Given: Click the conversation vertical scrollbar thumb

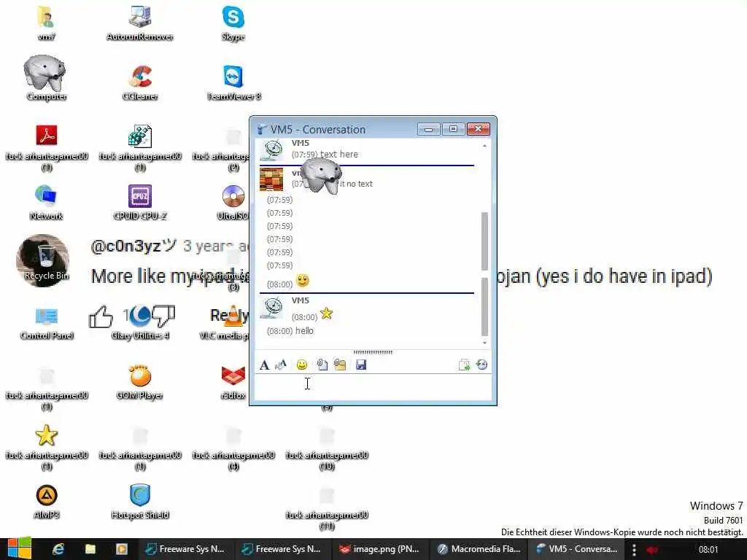Looking at the screenshot, I should pos(484,274).
